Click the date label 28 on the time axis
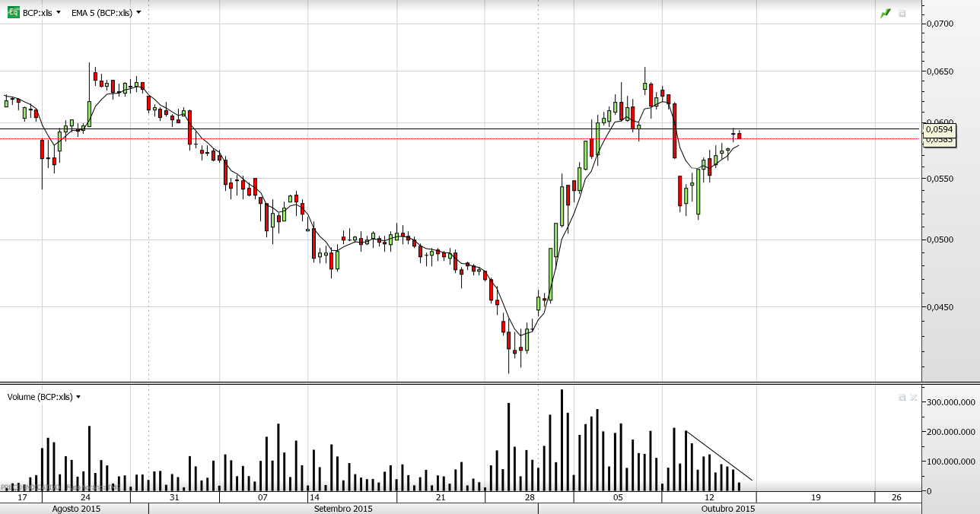 (x=530, y=497)
